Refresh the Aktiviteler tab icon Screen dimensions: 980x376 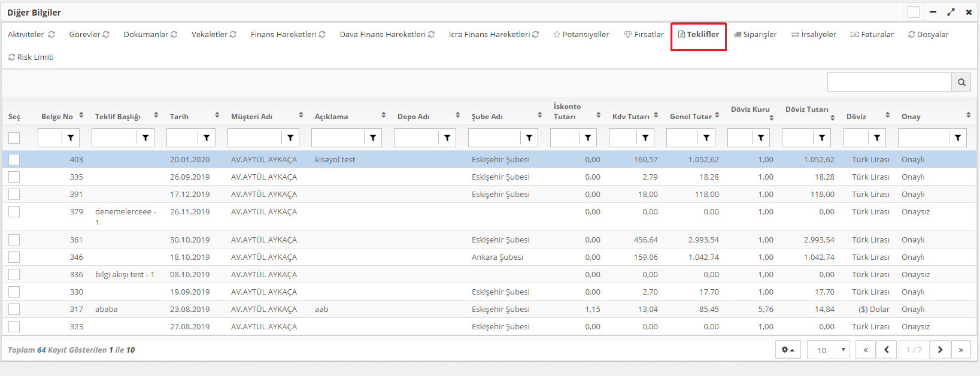(x=51, y=35)
